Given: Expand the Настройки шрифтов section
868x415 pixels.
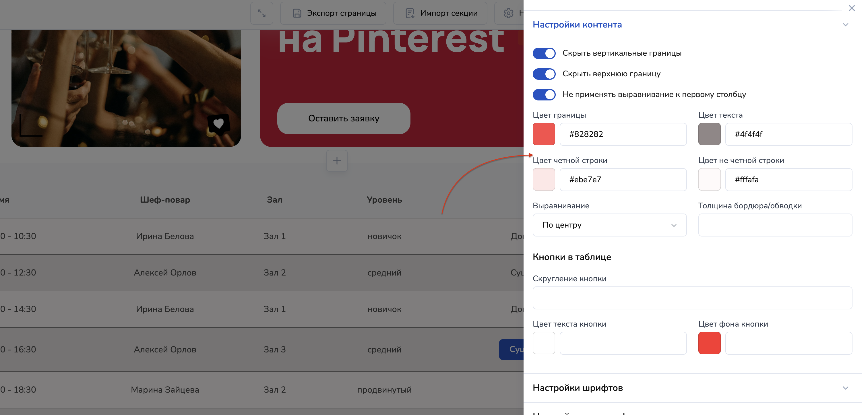Looking at the screenshot, I should (845, 388).
